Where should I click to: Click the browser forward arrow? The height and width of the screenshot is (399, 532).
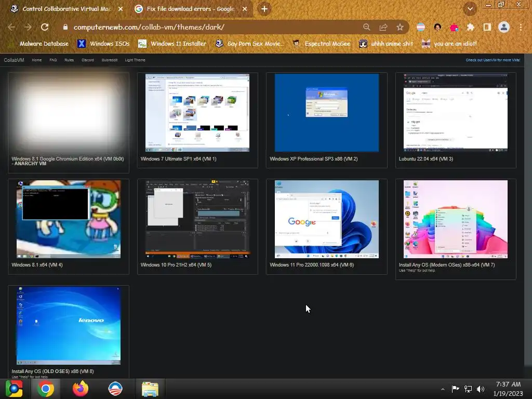click(x=28, y=27)
